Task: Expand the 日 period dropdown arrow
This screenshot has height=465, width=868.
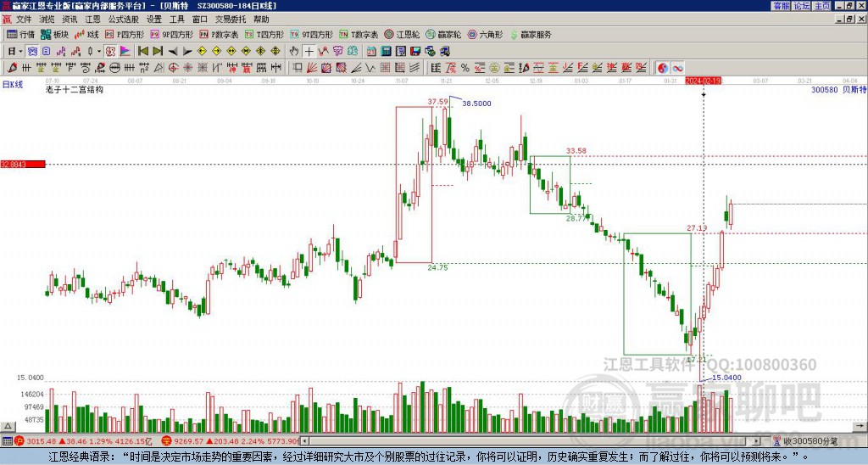Action: 20,52
